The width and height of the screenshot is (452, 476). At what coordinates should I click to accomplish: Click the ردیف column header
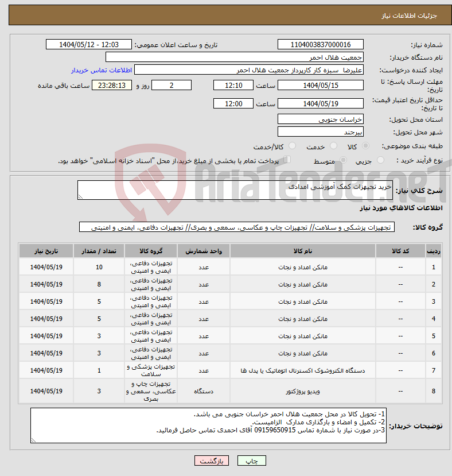coord(434,251)
